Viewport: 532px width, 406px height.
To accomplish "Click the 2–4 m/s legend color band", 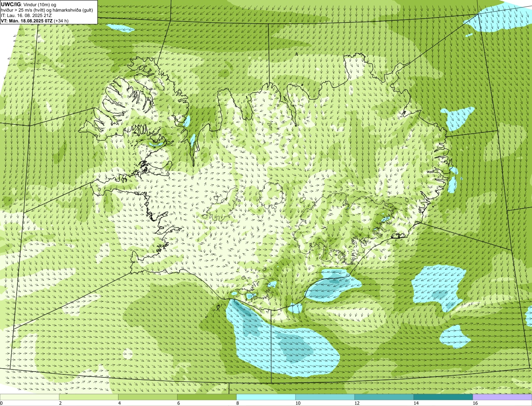I will (x=89, y=397).
